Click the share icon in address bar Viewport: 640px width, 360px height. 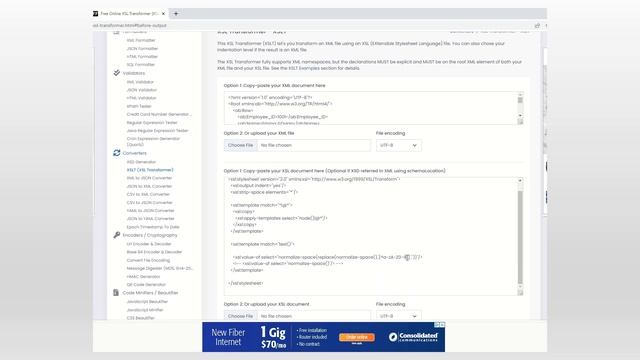click(537, 25)
